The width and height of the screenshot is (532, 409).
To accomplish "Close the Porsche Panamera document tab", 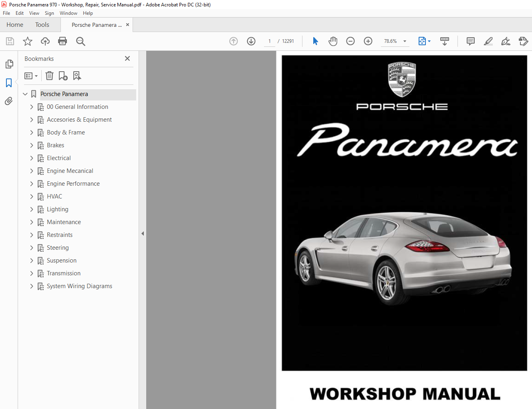I will [x=127, y=25].
